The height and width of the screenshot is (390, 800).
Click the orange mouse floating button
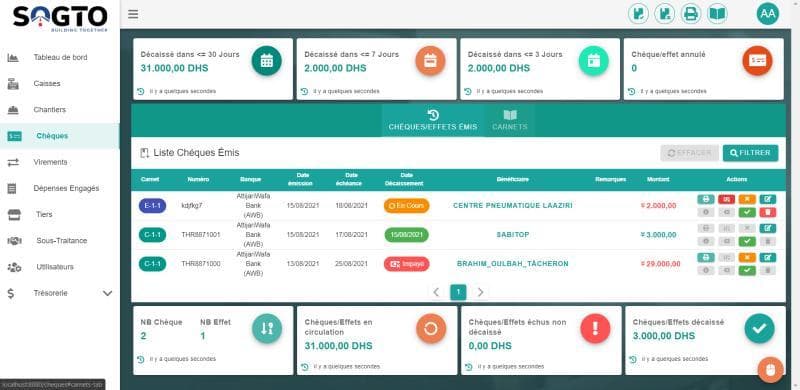770,370
